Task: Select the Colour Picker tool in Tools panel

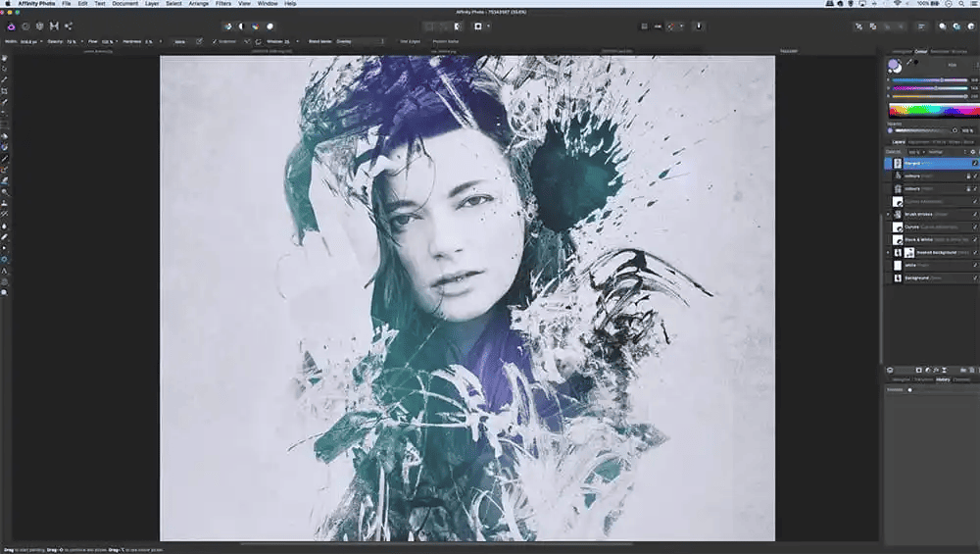Action: pos(4,80)
